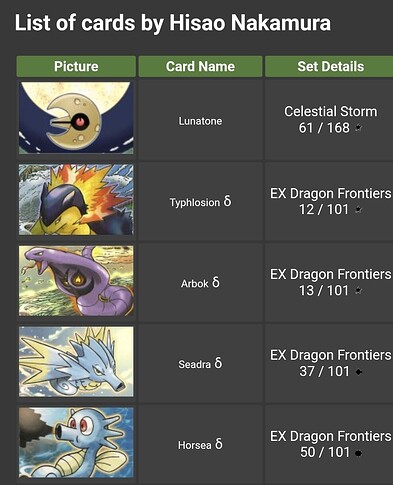Screen dimensions: 393x485
Task: Click the Lunatone card name
Action: pos(200,121)
